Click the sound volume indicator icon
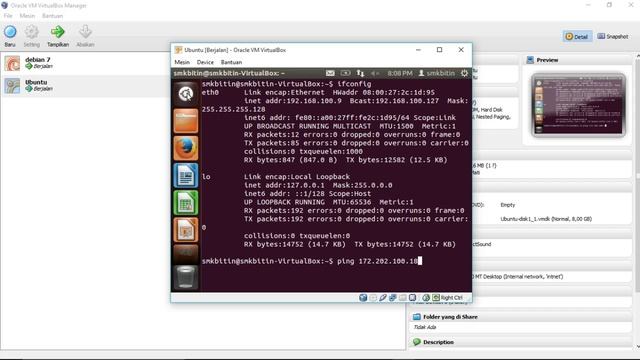Image resolution: width=640 pixels, height=360 pixels. [x=375, y=73]
